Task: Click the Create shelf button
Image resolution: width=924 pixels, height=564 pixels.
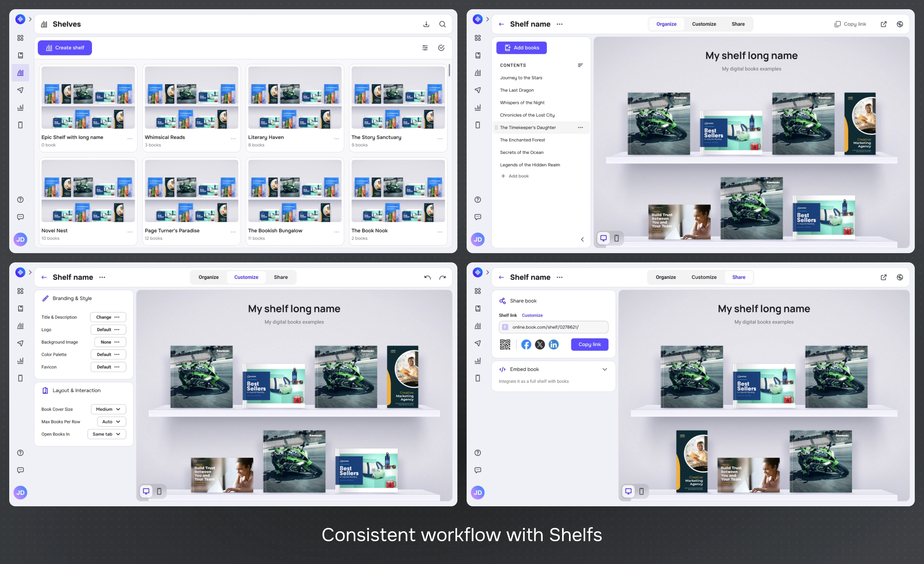Action: point(65,48)
